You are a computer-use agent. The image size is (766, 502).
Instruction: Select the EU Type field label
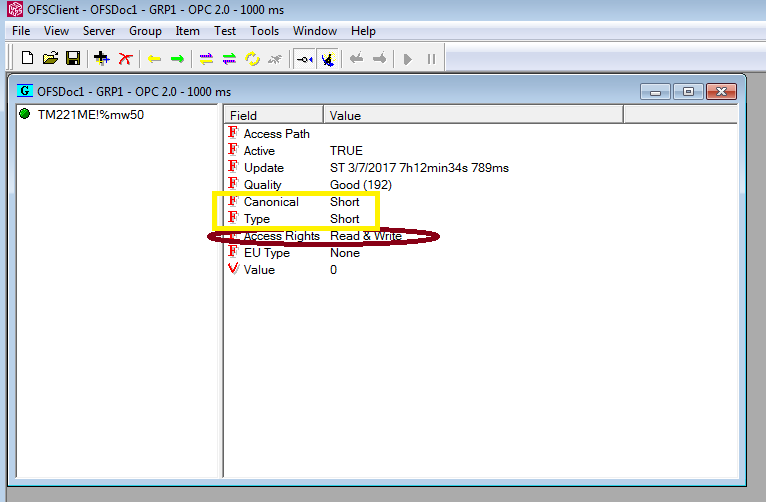tap(267, 253)
